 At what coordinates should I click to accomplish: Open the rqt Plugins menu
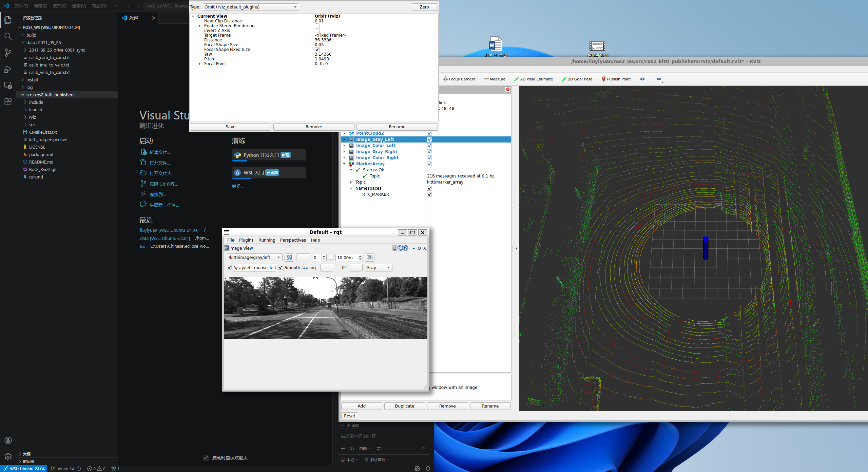click(246, 240)
